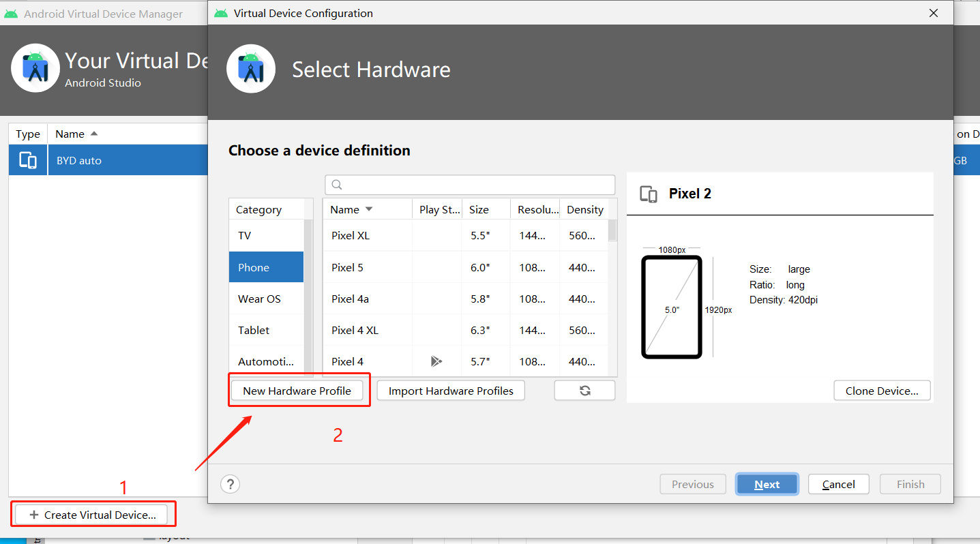980x544 pixels.
Task: Click the search magnifier icon in device search
Action: pos(336,185)
